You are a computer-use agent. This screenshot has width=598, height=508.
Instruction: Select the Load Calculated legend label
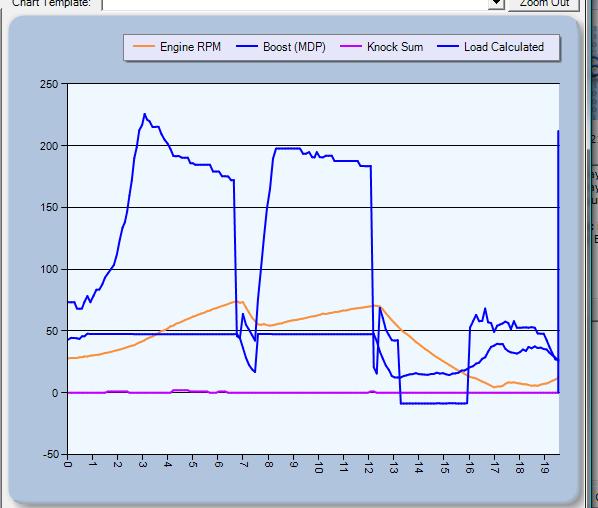[504, 47]
